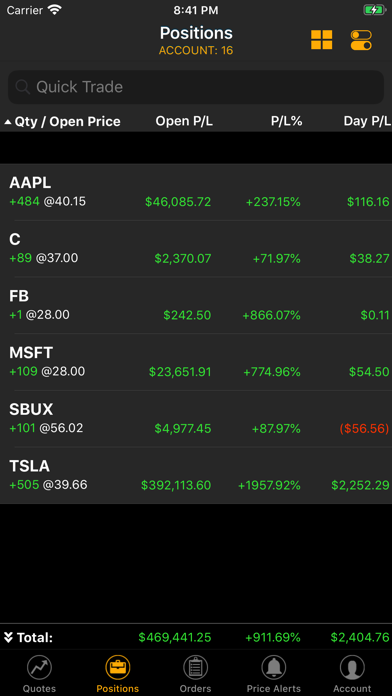Image resolution: width=392 pixels, height=696 pixels.
Task: Select the TSLA position row
Action: tap(196, 475)
